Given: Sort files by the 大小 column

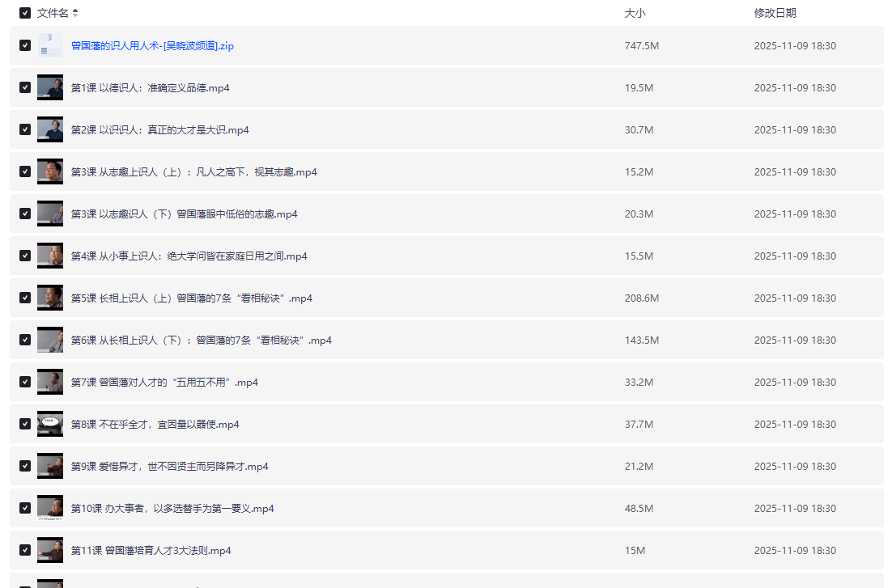Looking at the screenshot, I should click(635, 13).
